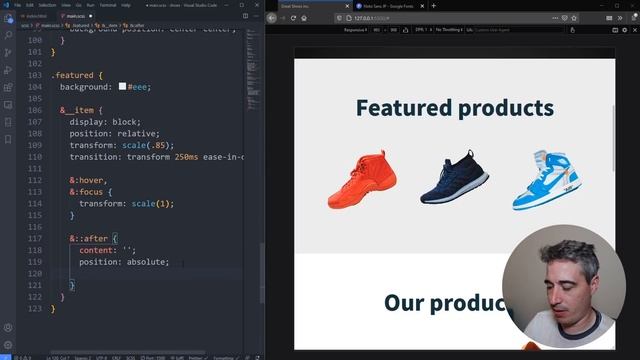Open the No Throttling dropdown
The height and width of the screenshot is (360, 640).
(449, 30)
